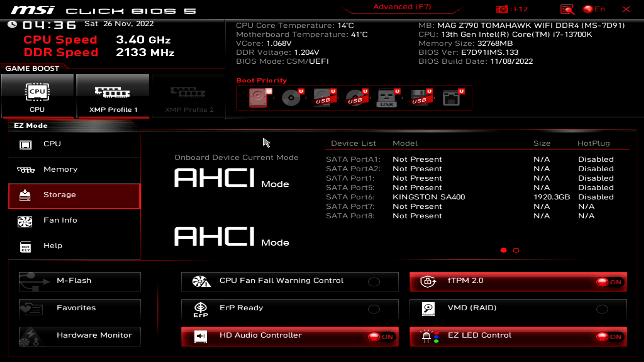Select the optical disc boot device icon
This screenshot has width=644, height=362.
pos(291,98)
